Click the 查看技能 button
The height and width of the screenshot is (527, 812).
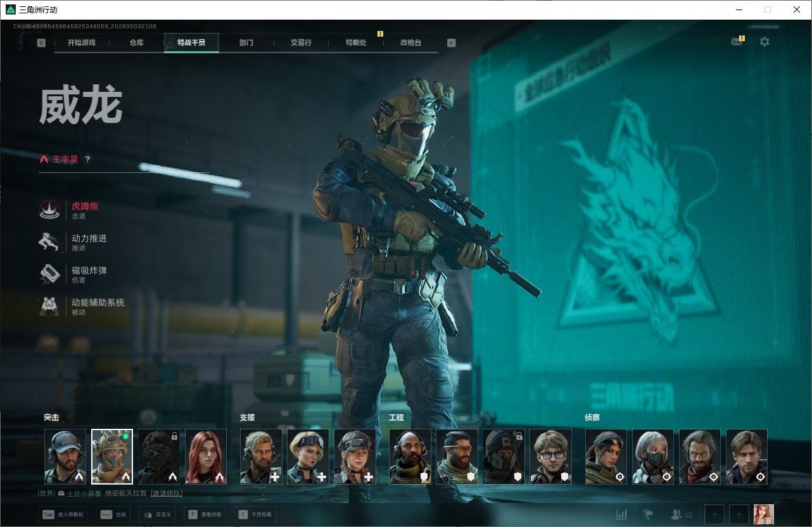(205, 515)
